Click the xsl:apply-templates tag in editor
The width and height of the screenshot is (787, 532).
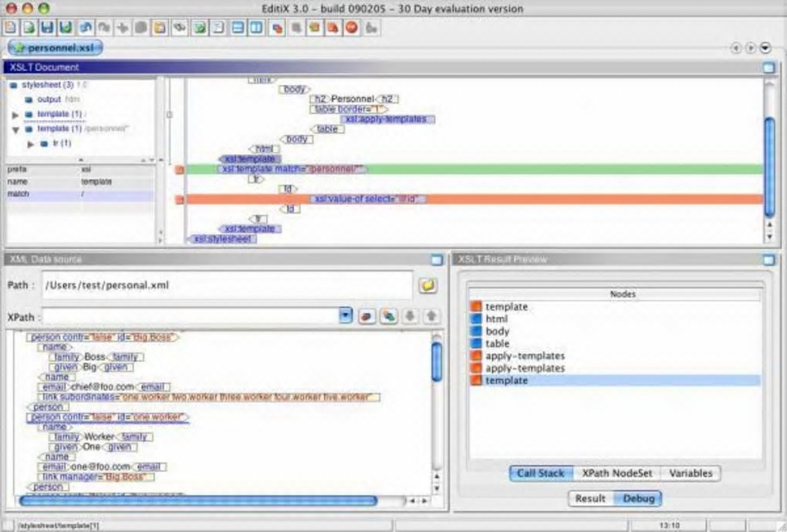[x=387, y=120]
